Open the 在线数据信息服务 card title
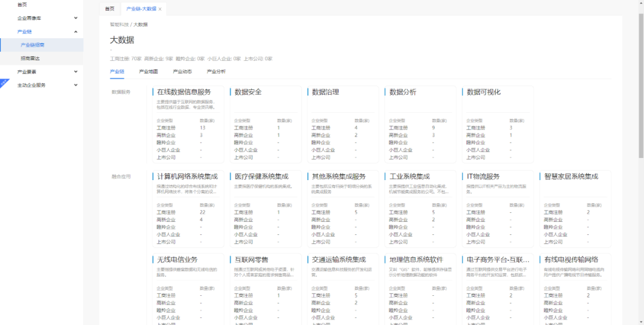The width and height of the screenshot is (644, 325). (x=184, y=92)
